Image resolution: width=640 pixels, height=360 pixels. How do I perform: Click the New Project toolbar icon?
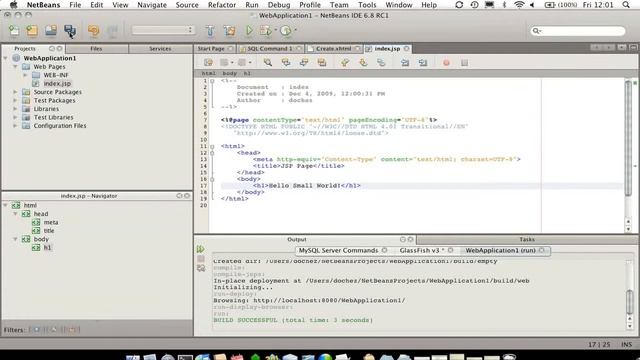(x=32, y=31)
